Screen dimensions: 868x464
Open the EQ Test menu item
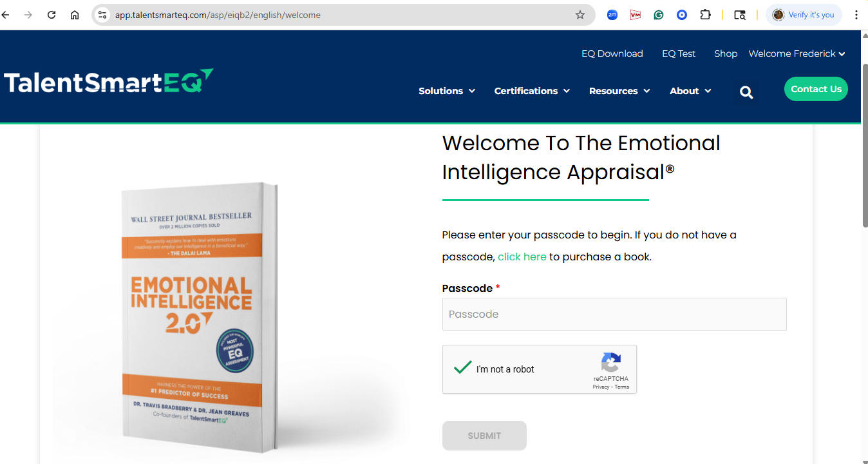point(679,53)
